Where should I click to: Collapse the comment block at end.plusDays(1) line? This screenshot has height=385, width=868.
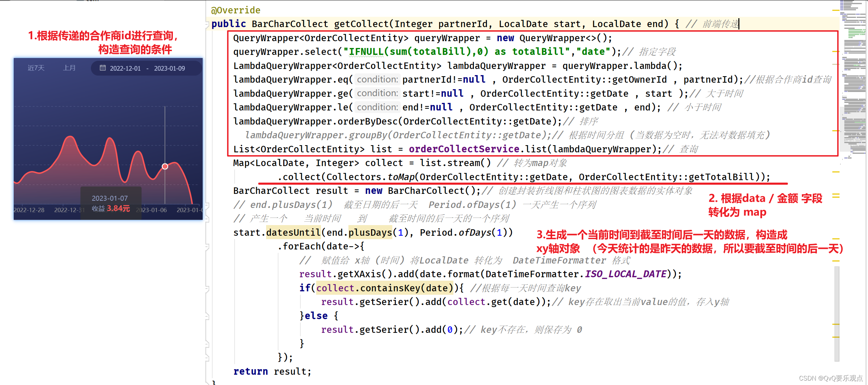tap(207, 205)
